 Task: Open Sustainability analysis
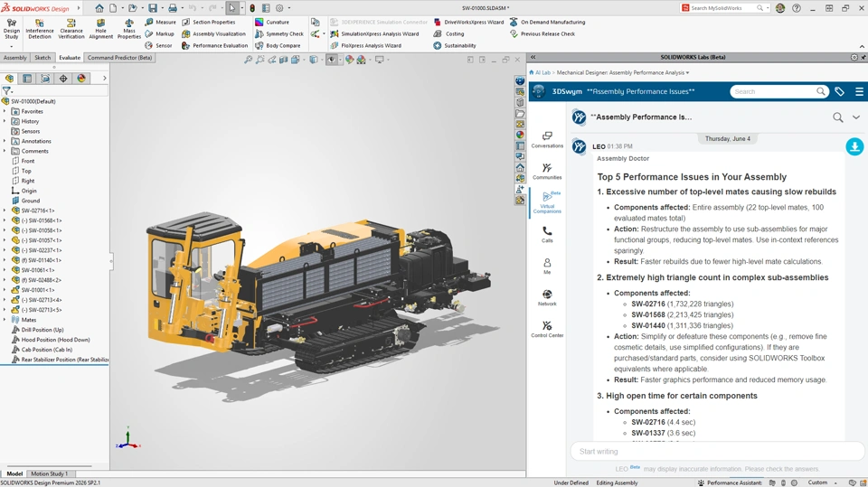455,45
